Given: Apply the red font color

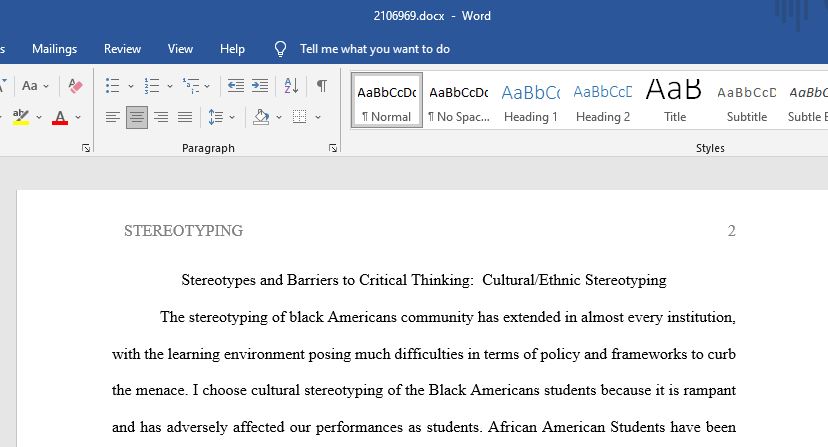Looking at the screenshot, I should (60, 117).
